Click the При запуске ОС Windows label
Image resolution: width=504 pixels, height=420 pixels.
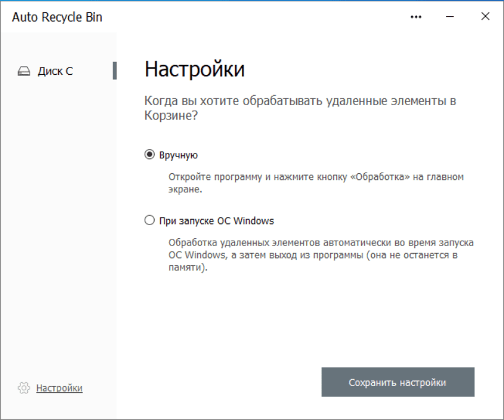pyautogui.click(x=216, y=220)
